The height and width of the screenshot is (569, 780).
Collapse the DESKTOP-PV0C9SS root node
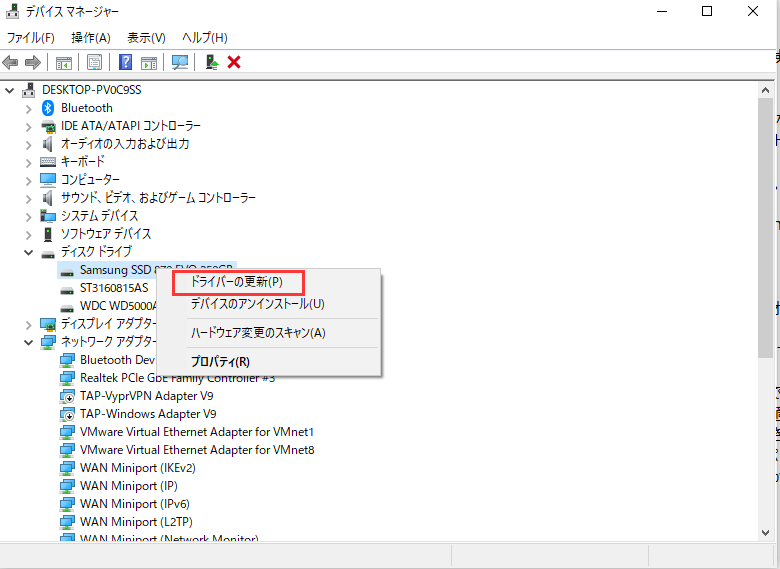coord(9,90)
